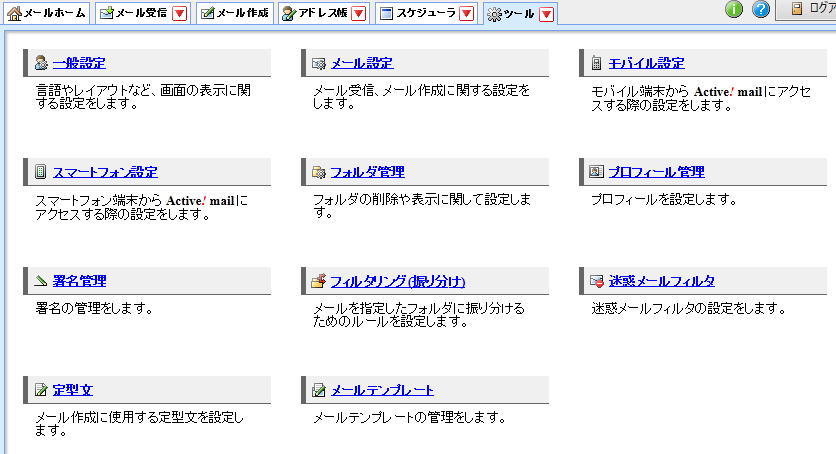Click the house icon beside メールホーム

(15, 13)
